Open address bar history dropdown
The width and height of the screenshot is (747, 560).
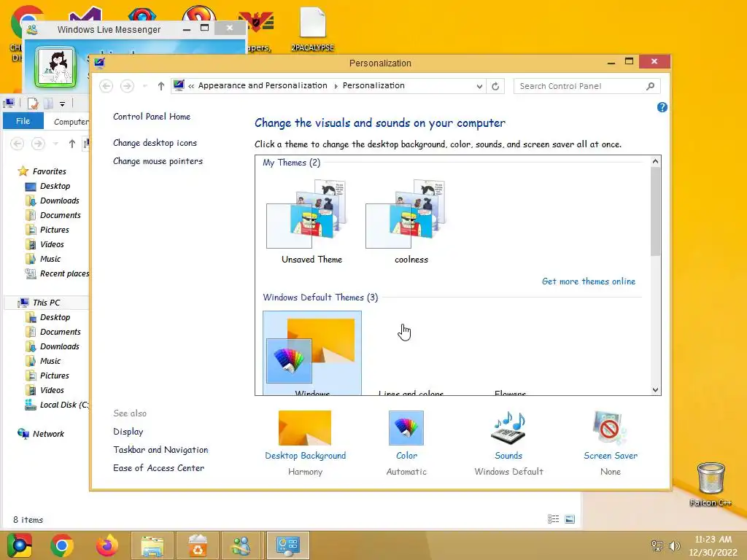coord(479,86)
